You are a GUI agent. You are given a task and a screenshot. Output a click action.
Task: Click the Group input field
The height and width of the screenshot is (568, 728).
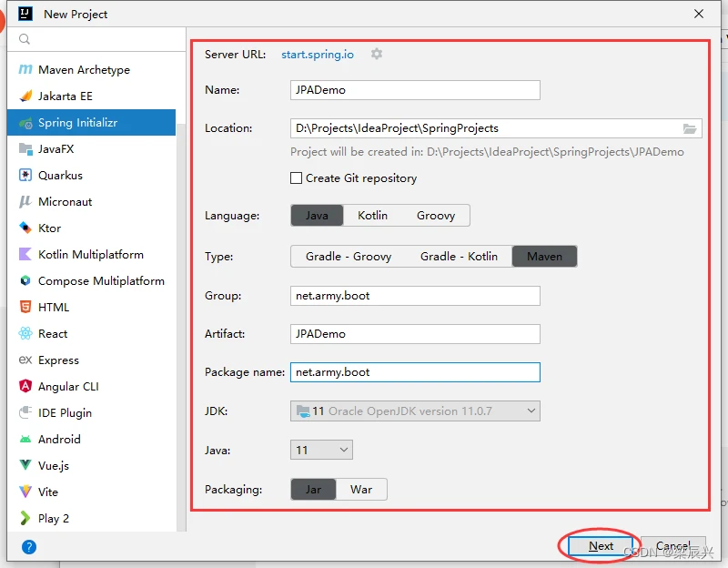click(x=415, y=296)
